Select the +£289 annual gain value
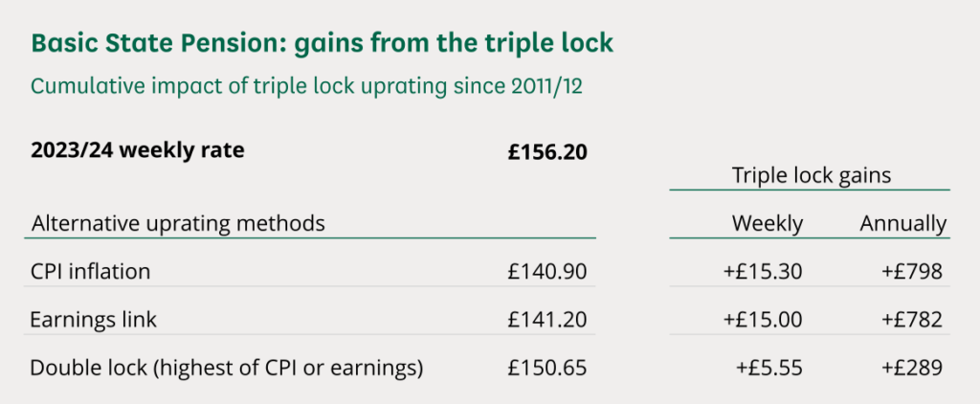 click(912, 368)
